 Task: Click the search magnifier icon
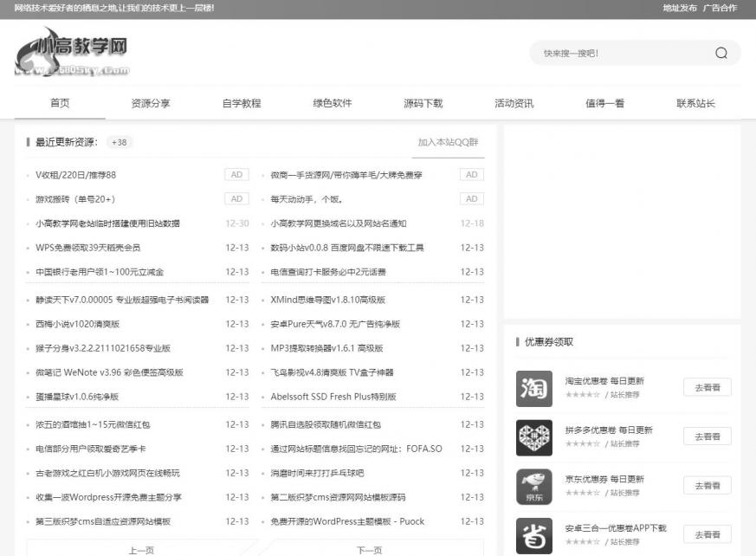[720, 53]
